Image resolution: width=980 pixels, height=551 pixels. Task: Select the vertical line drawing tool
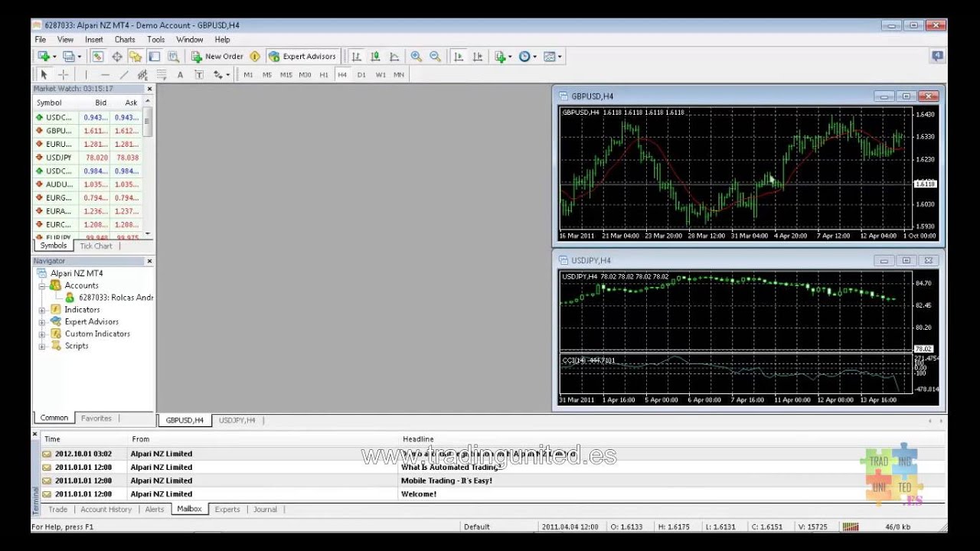coord(86,74)
